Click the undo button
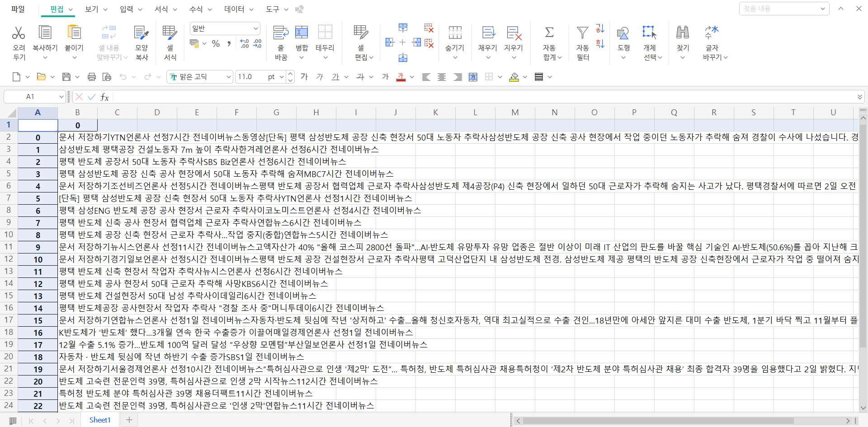 [123, 77]
